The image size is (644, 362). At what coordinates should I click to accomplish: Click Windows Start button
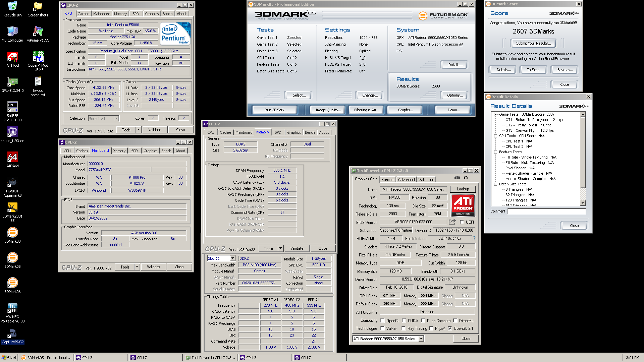(9, 358)
